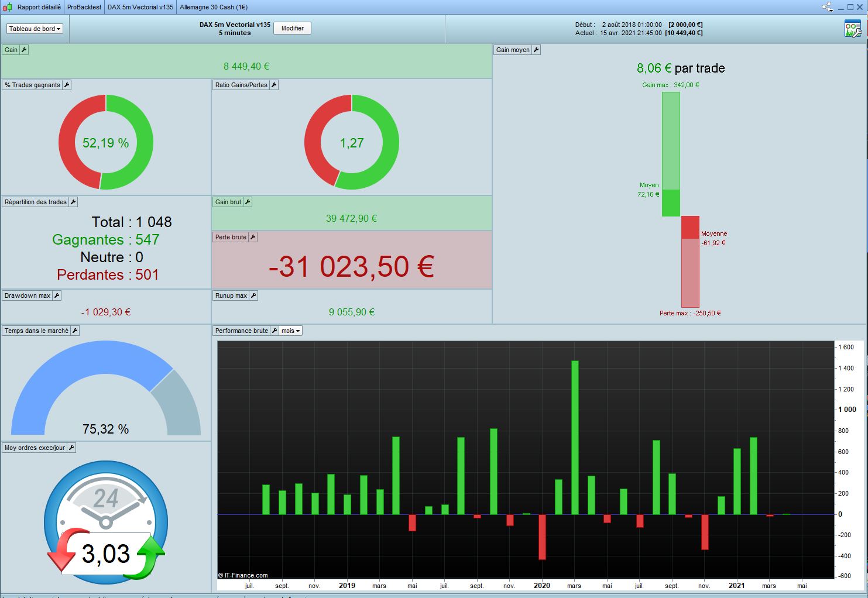Click the Runup max label
This screenshot has height=598, width=868.
231,295
